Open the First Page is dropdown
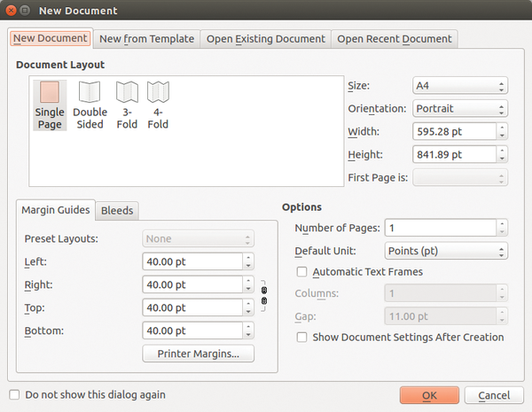532x412 pixels. 460,178
